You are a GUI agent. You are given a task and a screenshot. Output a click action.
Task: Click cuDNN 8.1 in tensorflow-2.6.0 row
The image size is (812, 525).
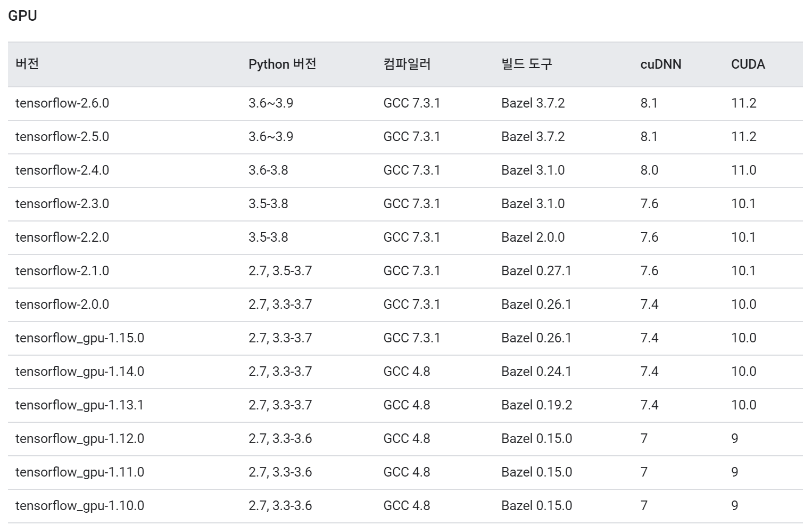pyautogui.click(x=649, y=103)
